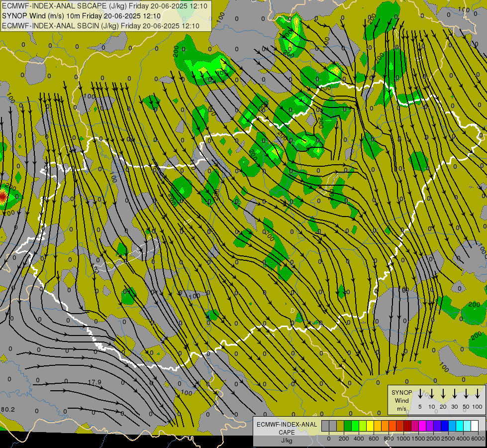This screenshot has width=487, height=448.
Task: Select the SYNOP Wind 10m title line
Action: [82, 16]
